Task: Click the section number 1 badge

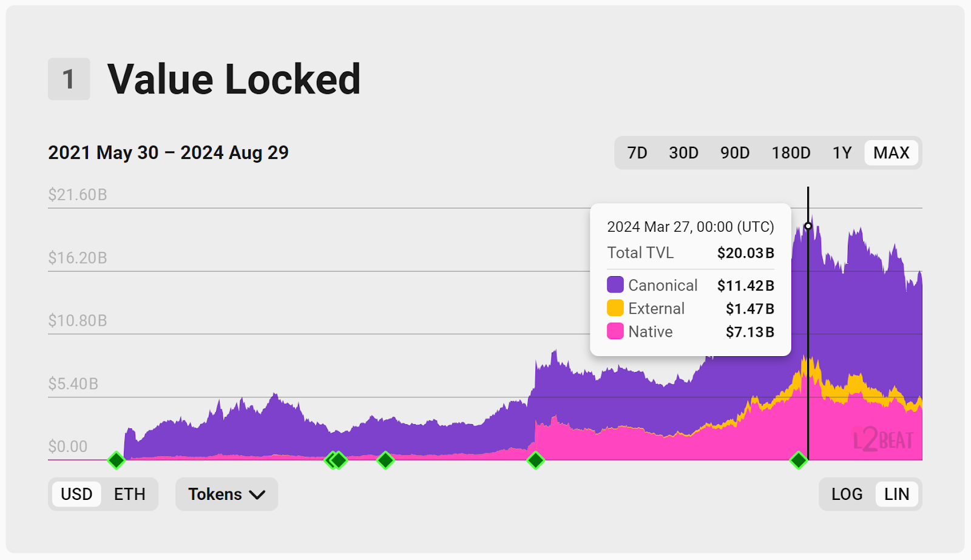Action: 69,79
